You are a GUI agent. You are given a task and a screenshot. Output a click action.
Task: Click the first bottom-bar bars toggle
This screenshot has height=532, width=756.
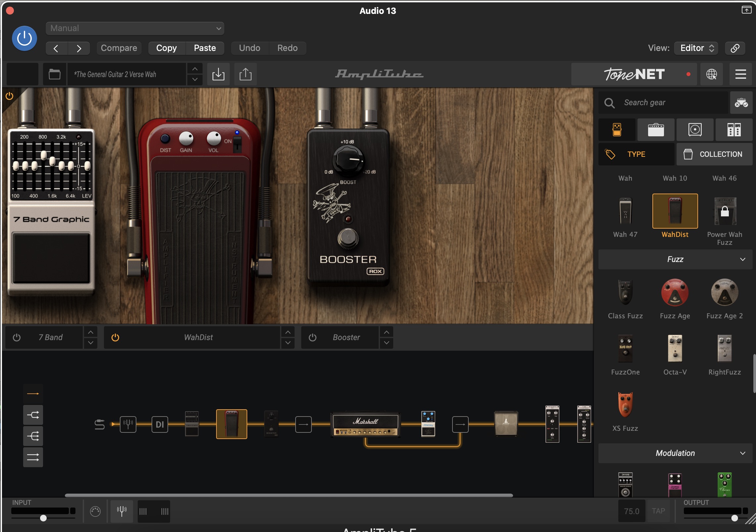tap(143, 511)
